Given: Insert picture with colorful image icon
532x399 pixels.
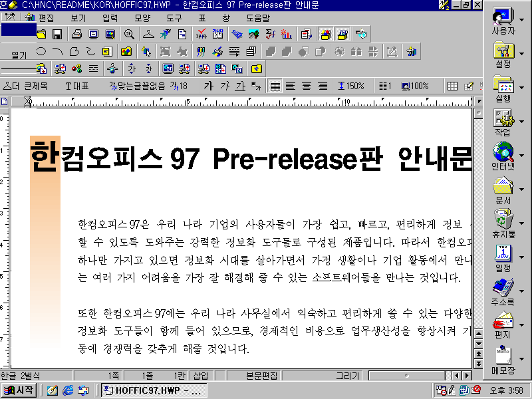Looking at the screenshot, I should tap(126, 52).
